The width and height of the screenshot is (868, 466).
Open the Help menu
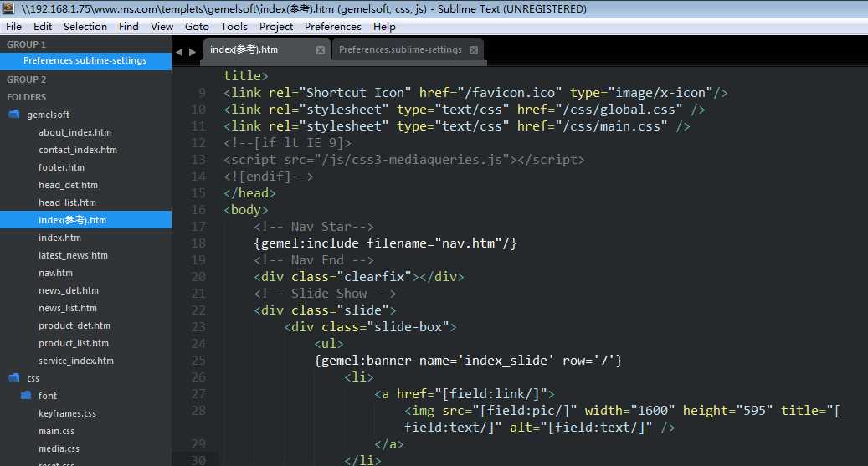pos(384,27)
